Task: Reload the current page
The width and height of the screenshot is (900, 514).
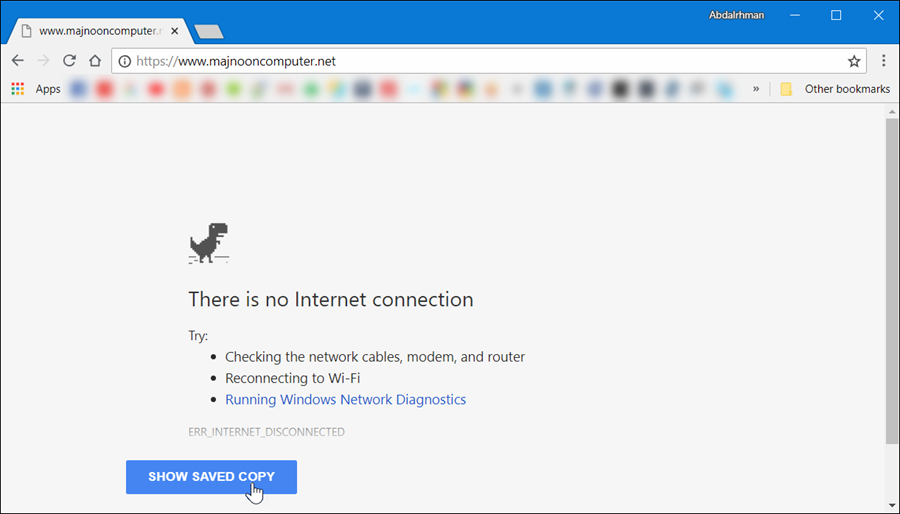Action: tap(69, 61)
